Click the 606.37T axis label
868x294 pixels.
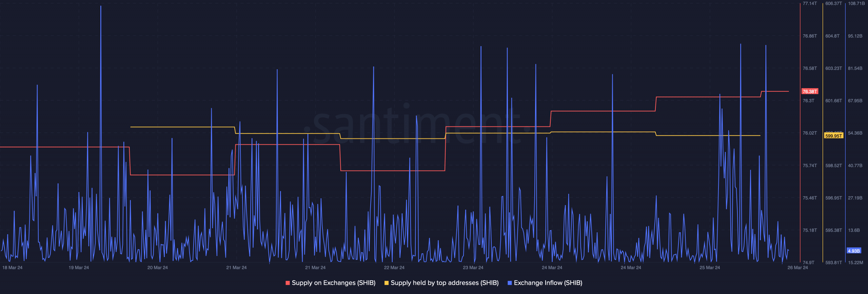point(833,3)
